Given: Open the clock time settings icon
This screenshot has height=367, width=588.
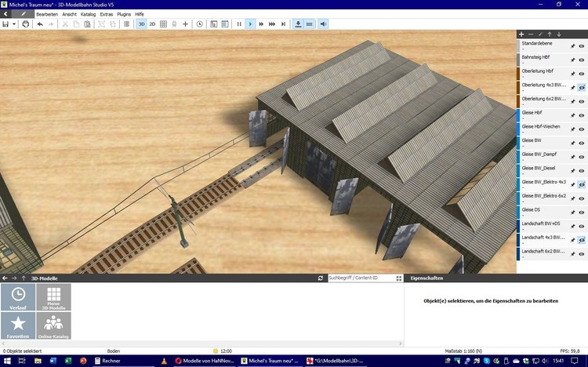Looking at the screenshot, I should (200, 24).
